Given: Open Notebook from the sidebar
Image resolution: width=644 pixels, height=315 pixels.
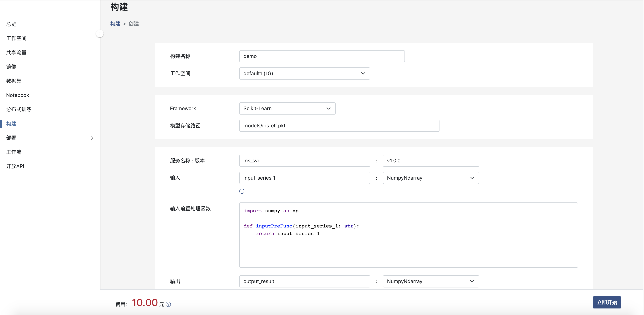Looking at the screenshot, I should (x=18, y=95).
